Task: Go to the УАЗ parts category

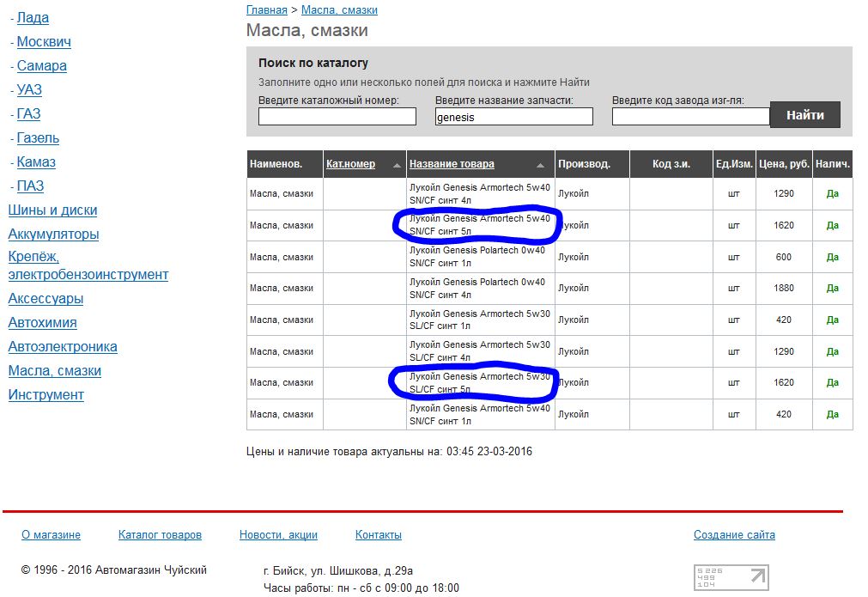Action: [29, 89]
